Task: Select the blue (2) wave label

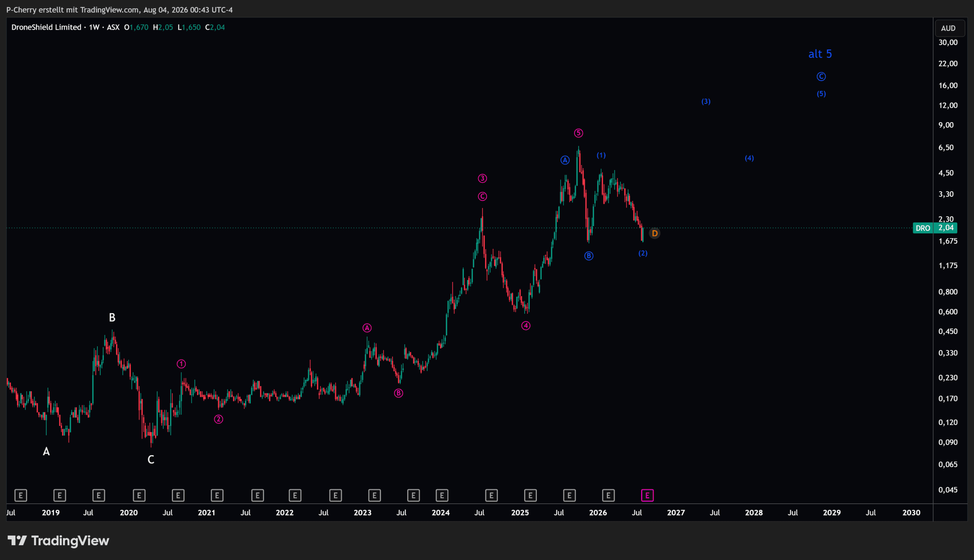Action: coord(643,253)
